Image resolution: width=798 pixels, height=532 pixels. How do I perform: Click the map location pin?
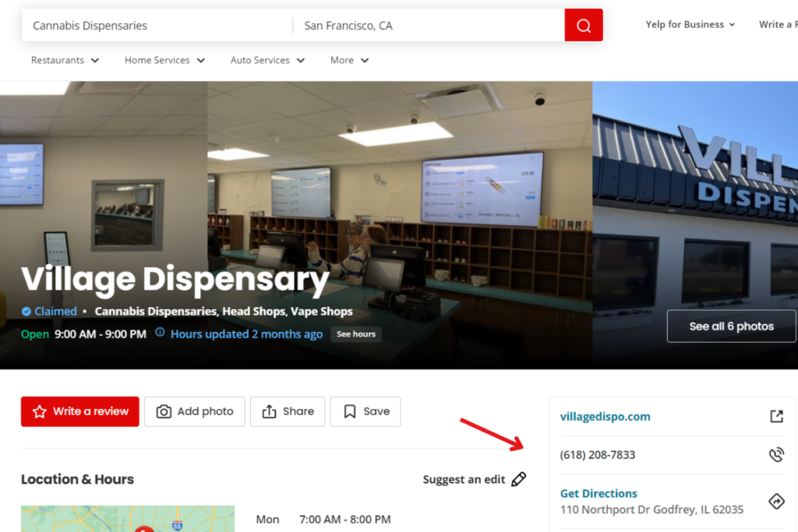click(x=144, y=529)
